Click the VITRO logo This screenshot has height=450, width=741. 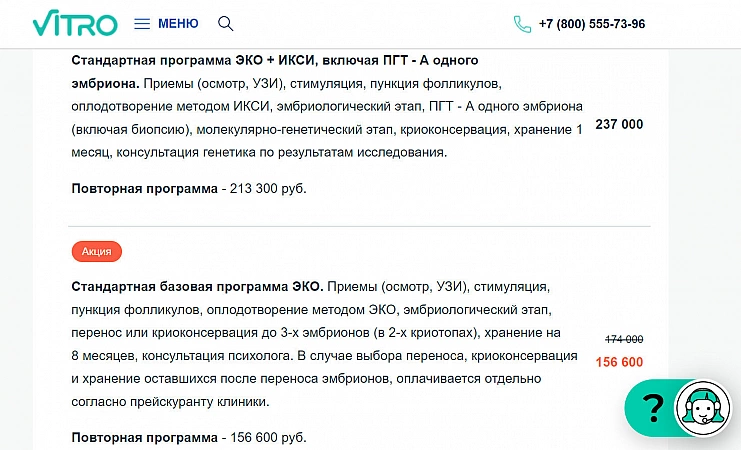point(75,24)
